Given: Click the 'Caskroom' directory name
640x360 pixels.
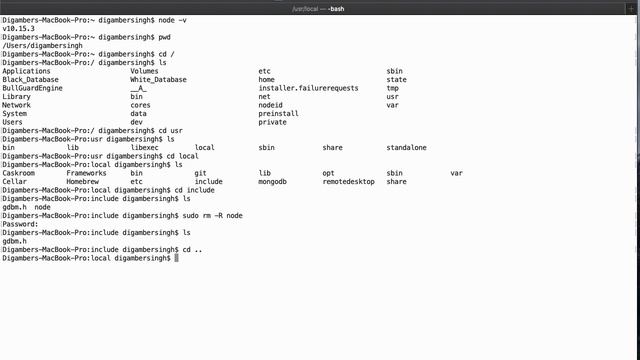Looking at the screenshot, I should click(x=18, y=173).
